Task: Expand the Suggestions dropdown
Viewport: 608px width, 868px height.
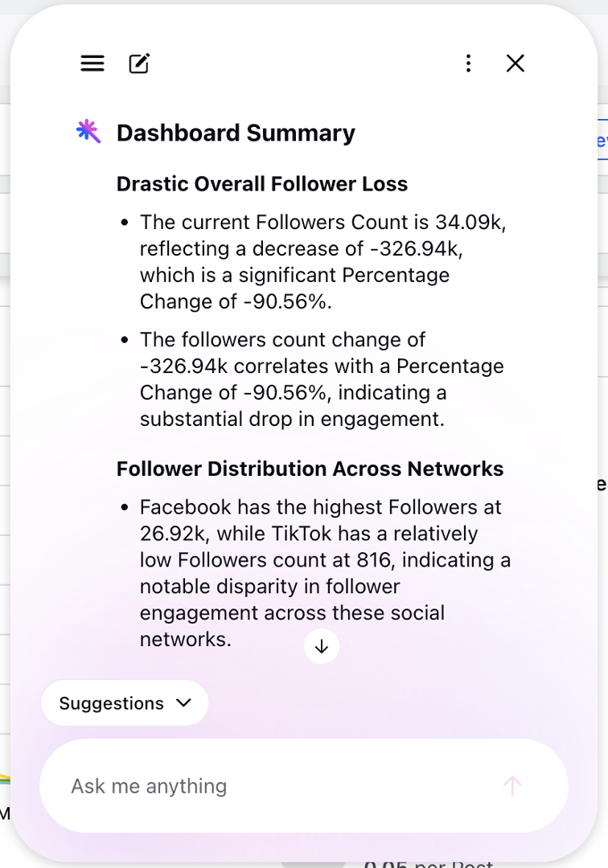Action: point(125,703)
